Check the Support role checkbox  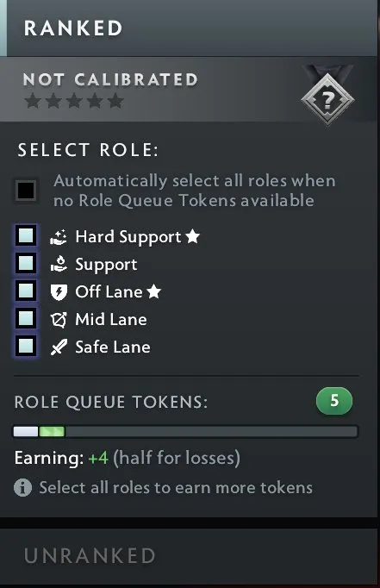26,263
